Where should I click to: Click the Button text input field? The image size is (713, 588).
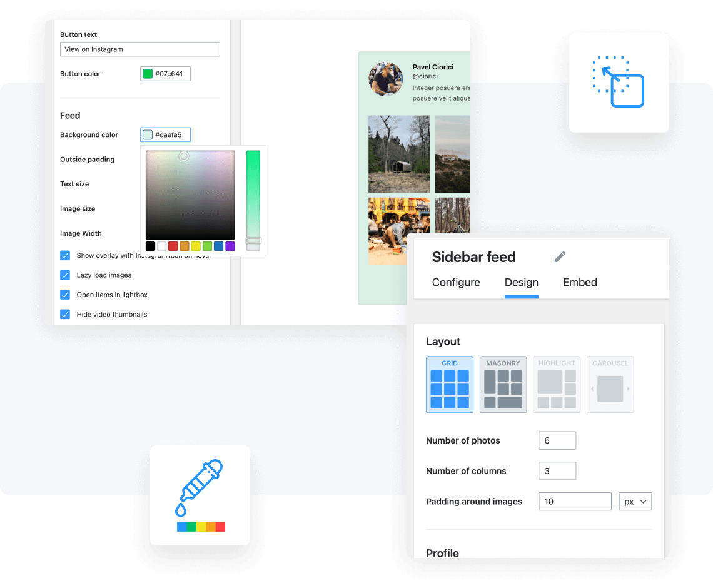coord(140,49)
